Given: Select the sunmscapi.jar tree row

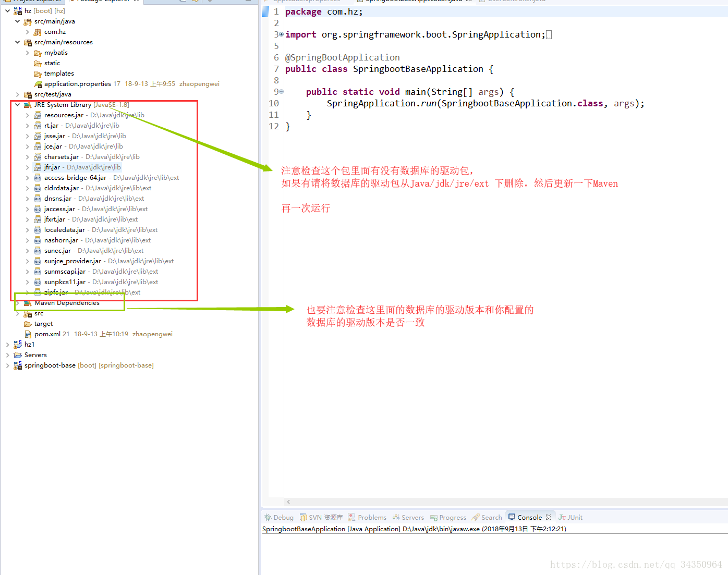Looking at the screenshot, I should click(96, 272).
